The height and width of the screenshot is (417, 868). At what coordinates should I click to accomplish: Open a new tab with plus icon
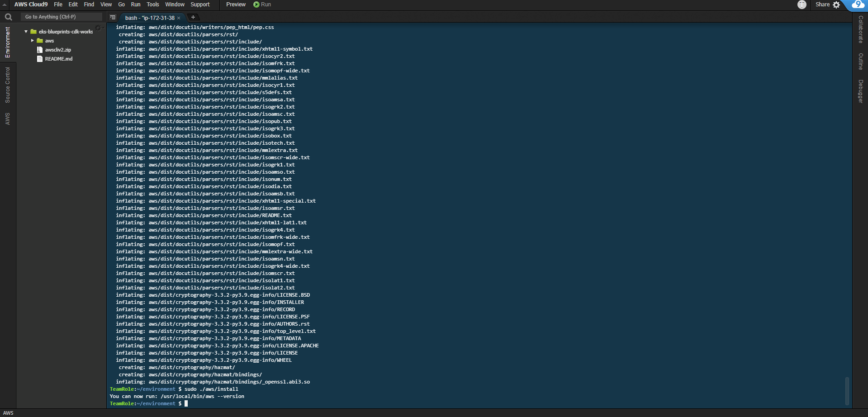tap(193, 17)
